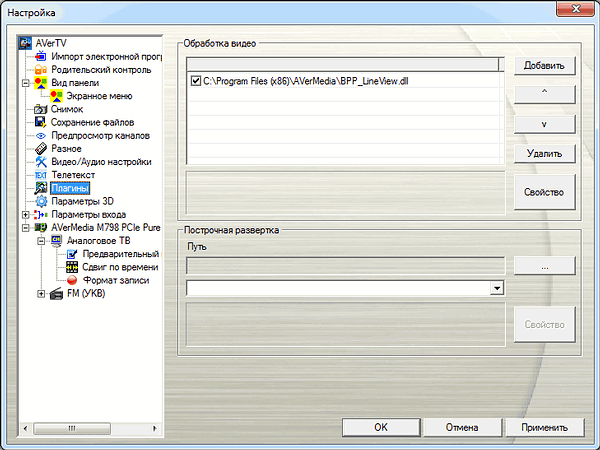This screenshot has width=600, height=450.
Task: Click the Разное remote-control icon
Action: [x=41, y=148]
